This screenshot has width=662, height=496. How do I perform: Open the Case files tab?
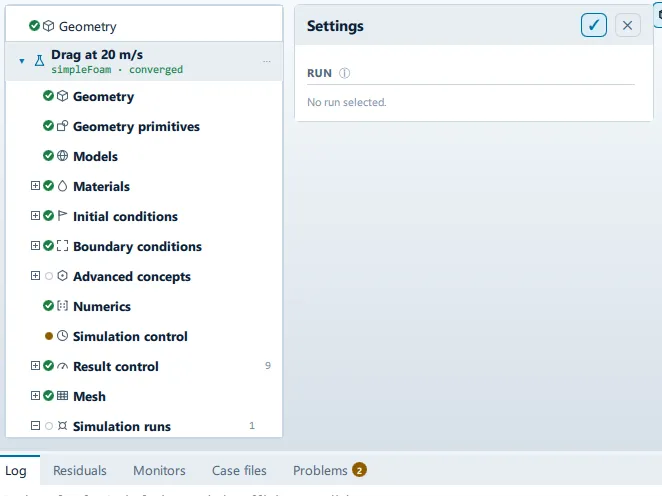[x=239, y=470]
